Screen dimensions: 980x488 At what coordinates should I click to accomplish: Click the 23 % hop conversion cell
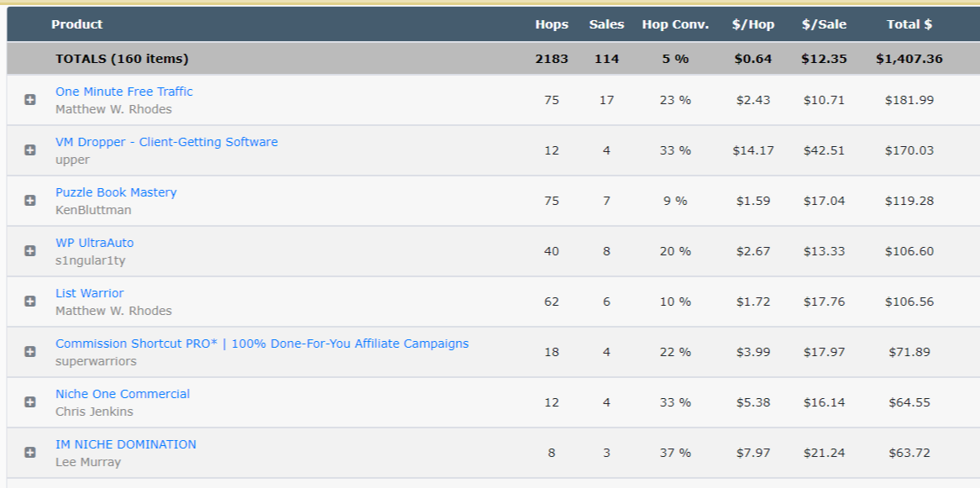(676, 100)
